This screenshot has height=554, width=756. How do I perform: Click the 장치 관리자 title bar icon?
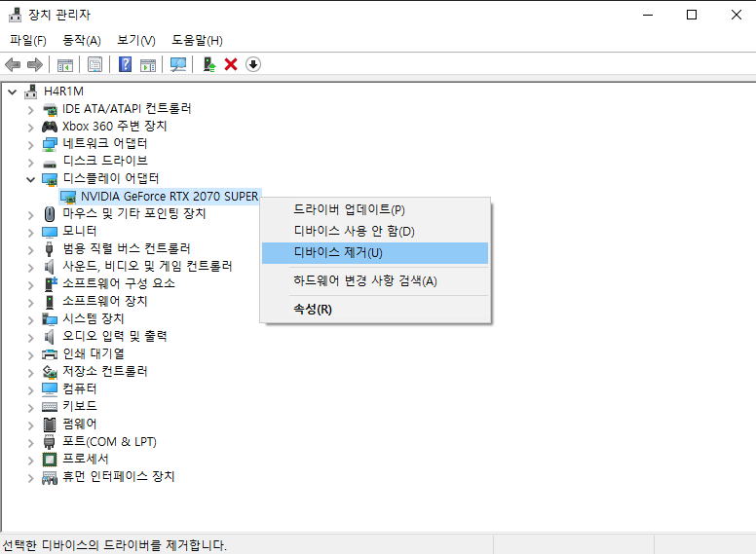15,15
